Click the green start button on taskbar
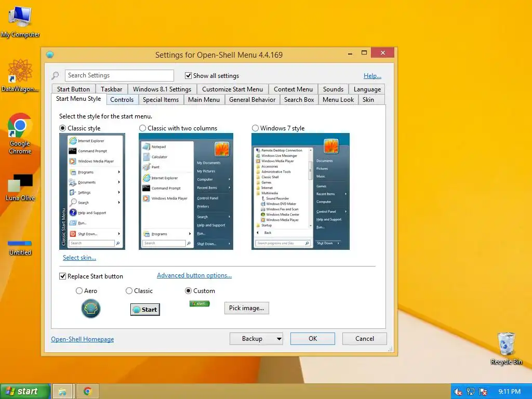This screenshot has width=532, height=399. [25, 391]
